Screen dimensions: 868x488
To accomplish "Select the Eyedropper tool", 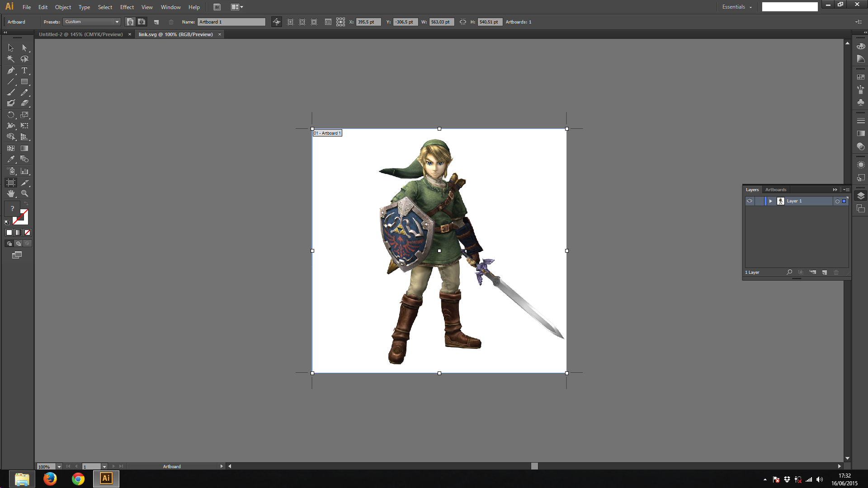I will 11,159.
